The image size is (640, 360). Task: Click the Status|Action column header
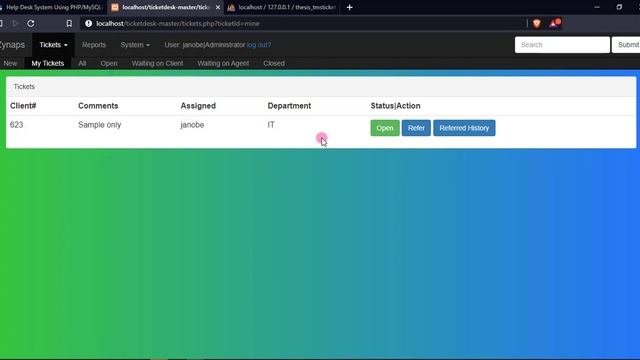pyautogui.click(x=395, y=106)
